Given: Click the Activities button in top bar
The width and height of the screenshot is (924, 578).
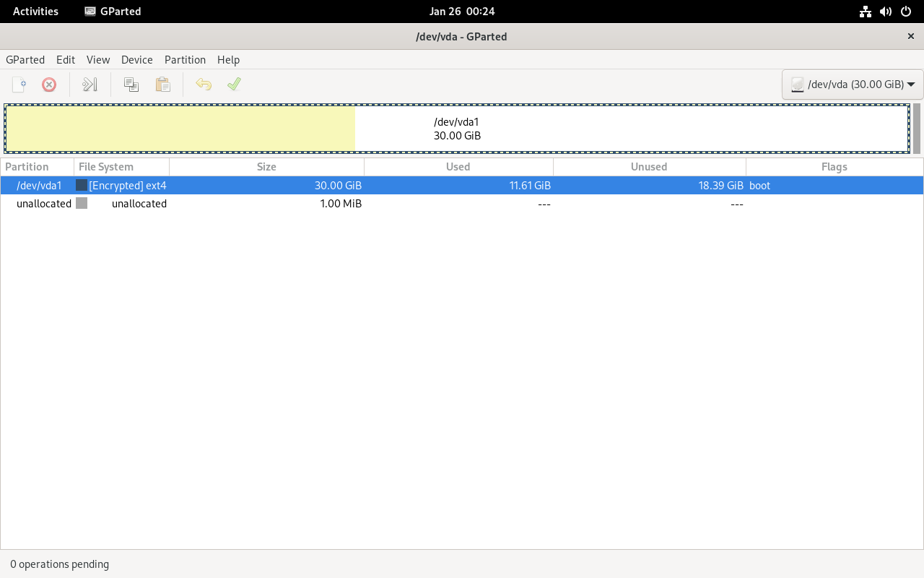Looking at the screenshot, I should click(35, 12).
